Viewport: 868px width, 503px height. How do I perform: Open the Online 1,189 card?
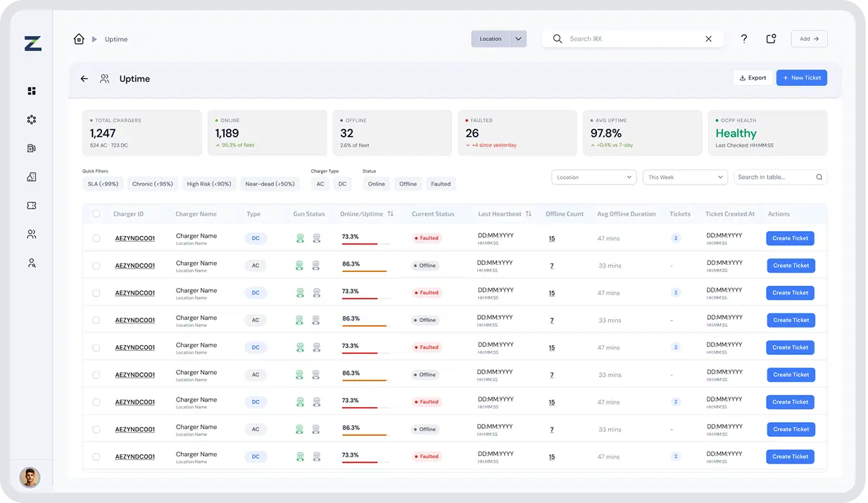click(x=267, y=132)
